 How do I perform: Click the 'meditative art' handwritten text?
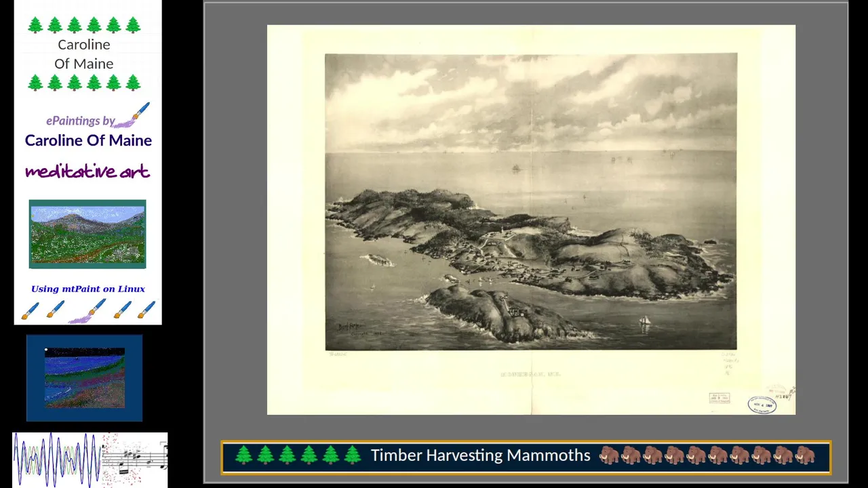[87, 171]
